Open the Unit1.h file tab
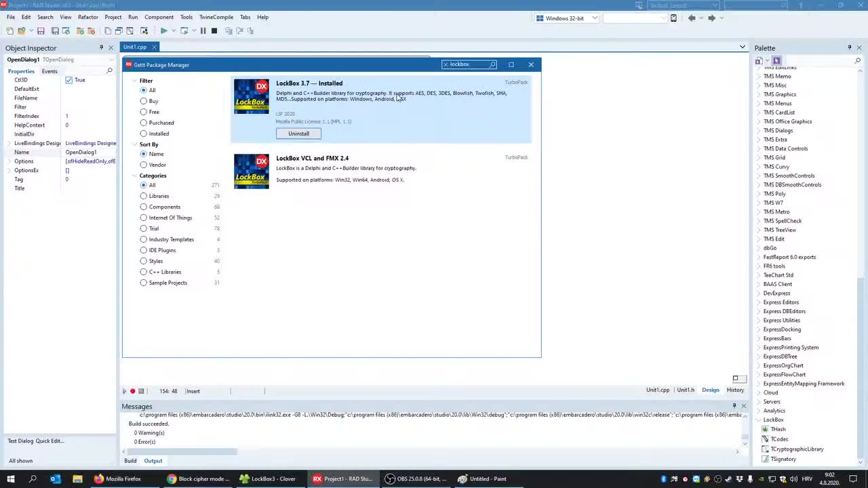This screenshot has height=488, width=868. click(x=686, y=390)
